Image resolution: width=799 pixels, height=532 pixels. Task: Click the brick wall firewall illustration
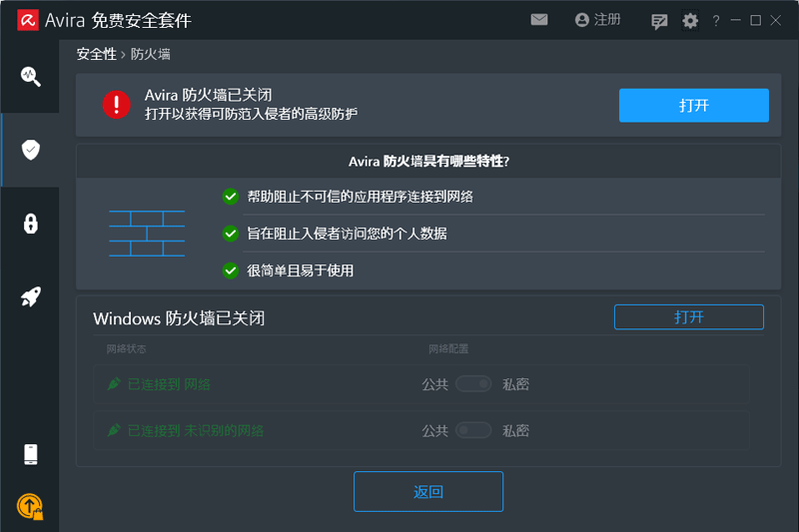click(x=146, y=234)
